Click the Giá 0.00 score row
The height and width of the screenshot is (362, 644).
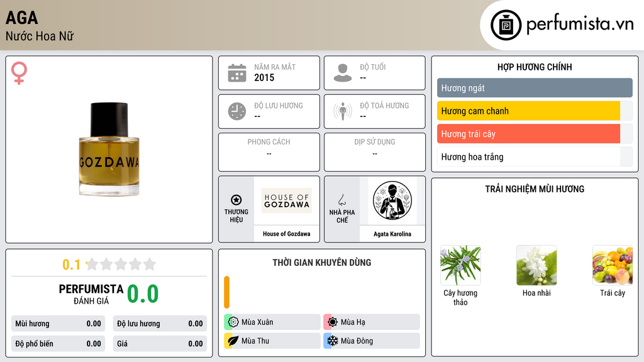tap(160, 344)
